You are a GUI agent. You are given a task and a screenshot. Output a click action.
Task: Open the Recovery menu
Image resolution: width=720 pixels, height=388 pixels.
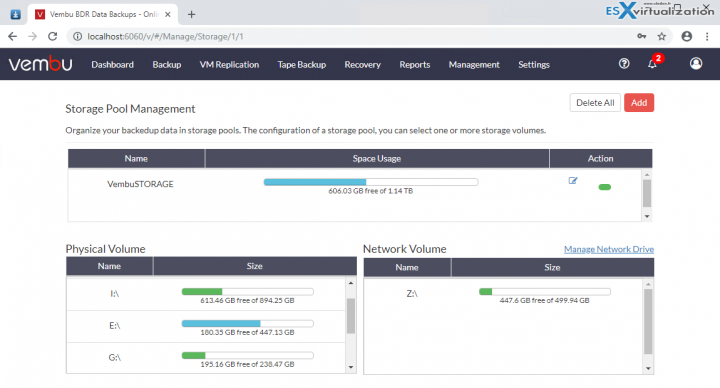[362, 65]
